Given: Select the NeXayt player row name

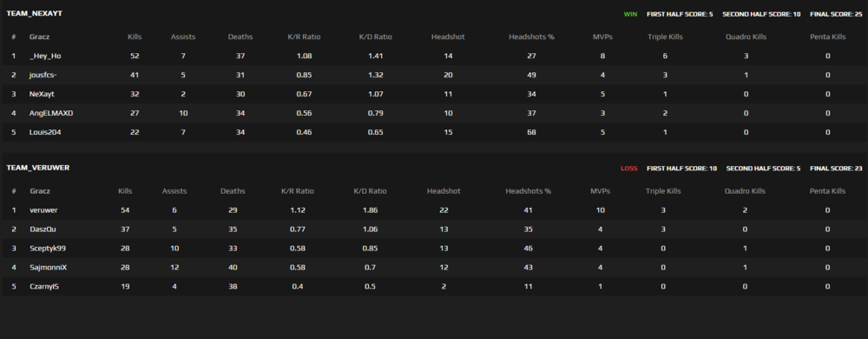Looking at the screenshot, I should coord(42,94).
